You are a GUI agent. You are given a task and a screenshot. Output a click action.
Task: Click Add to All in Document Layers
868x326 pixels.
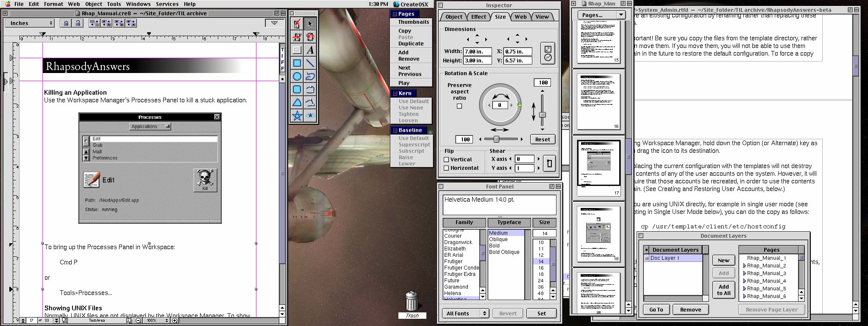(723, 290)
